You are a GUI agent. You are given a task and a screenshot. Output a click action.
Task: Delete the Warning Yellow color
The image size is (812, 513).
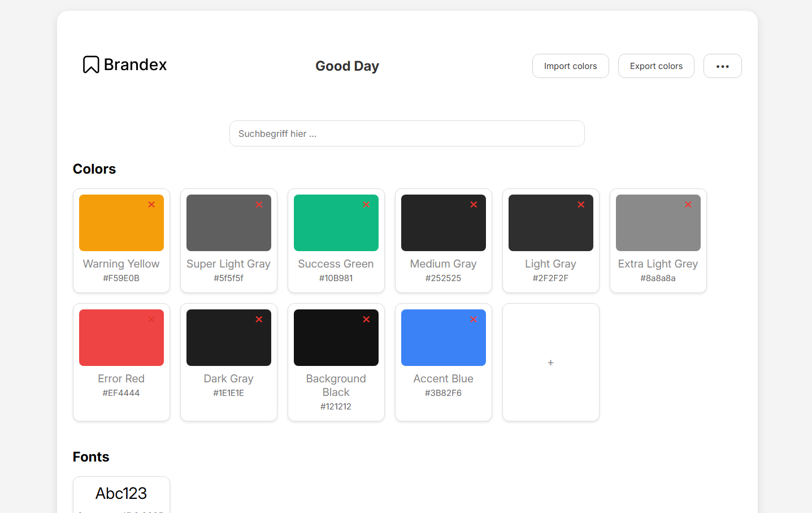(151, 204)
